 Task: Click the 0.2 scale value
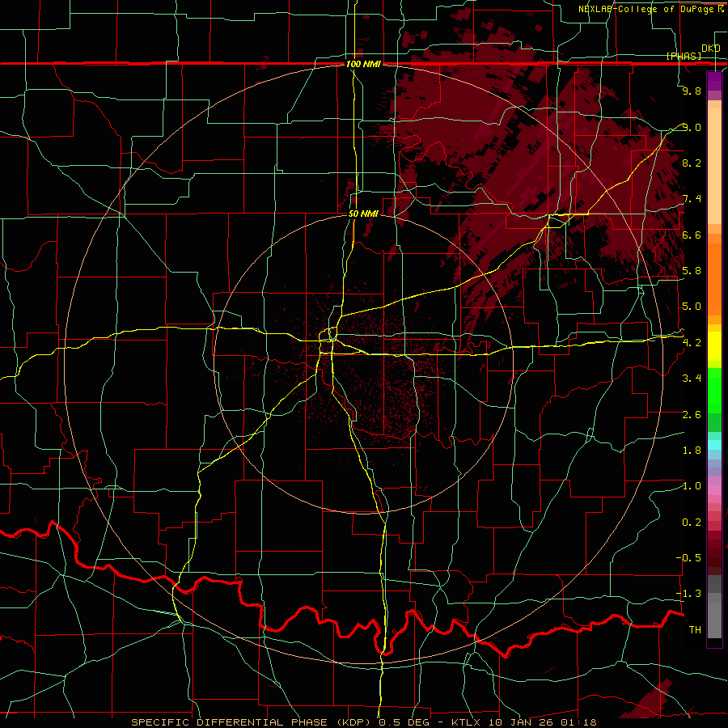point(692,523)
